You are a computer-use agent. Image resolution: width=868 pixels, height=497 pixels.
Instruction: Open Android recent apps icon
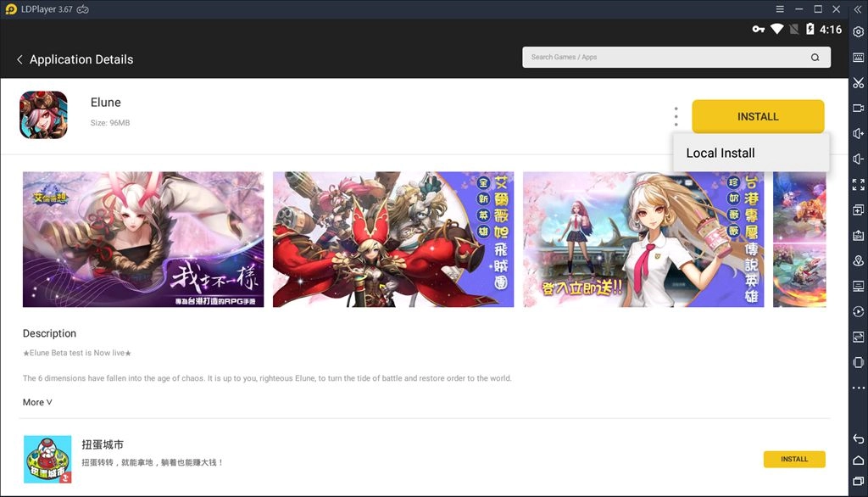(x=858, y=483)
